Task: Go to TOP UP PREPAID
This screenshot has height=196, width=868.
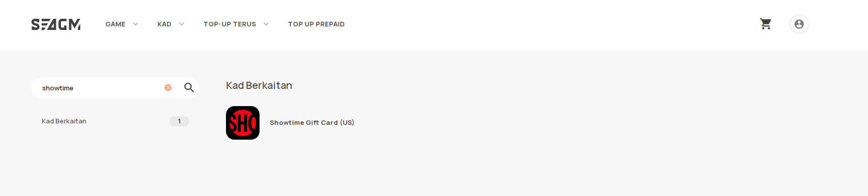Action: click(x=316, y=24)
